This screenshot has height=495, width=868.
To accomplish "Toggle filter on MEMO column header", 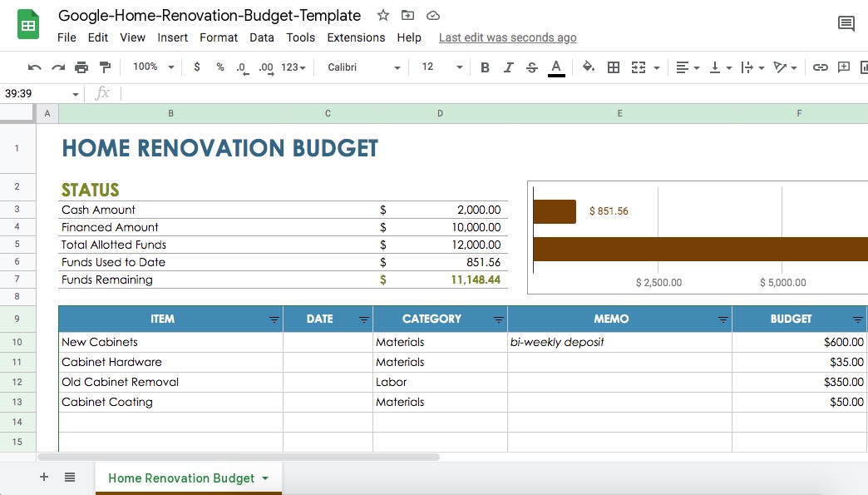I will click(723, 320).
